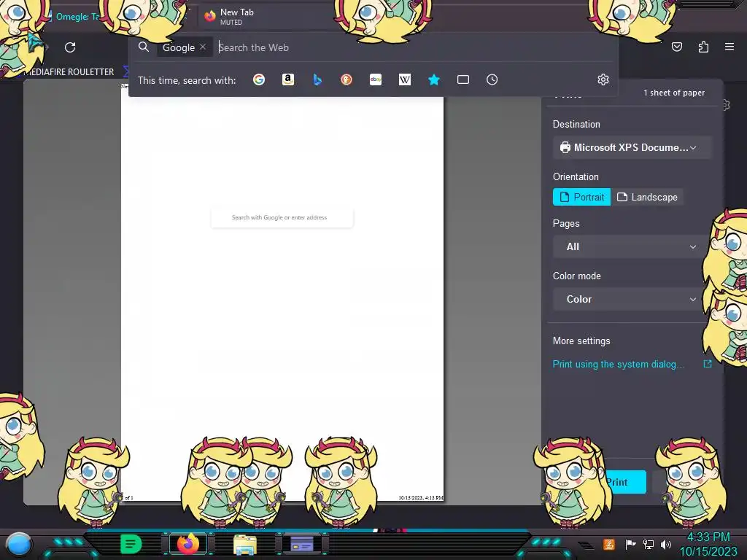Image resolution: width=747 pixels, height=560 pixels.
Task: Search with Amazon engine icon
Action: pyautogui.click(x=287, y=79)
